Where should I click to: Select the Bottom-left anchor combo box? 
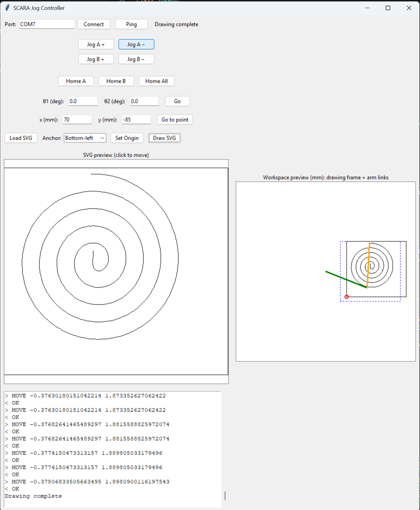click(85, 138)
